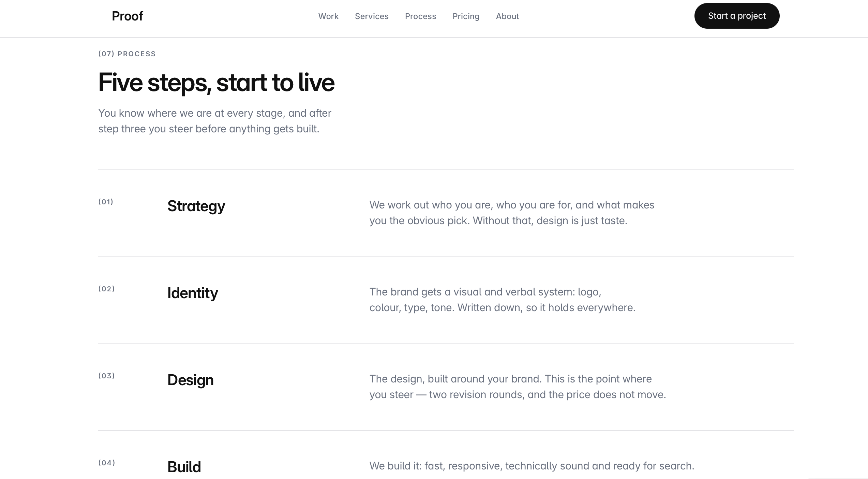Click the Proof logo

tap(128, 16)
